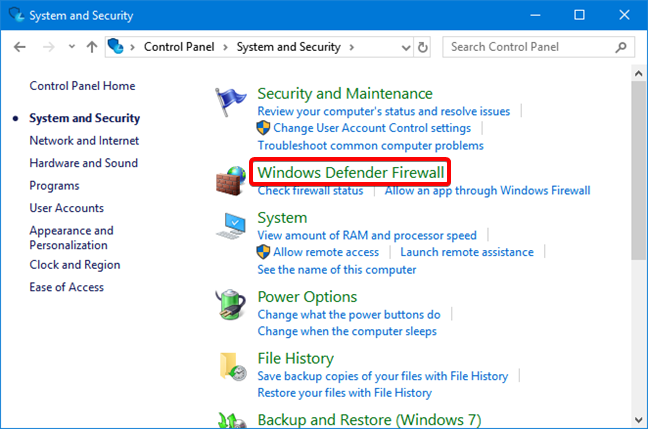View amount of RAM and processor speed
The width and height of the screenshot is (648, 429).
[x=367, y=235]
